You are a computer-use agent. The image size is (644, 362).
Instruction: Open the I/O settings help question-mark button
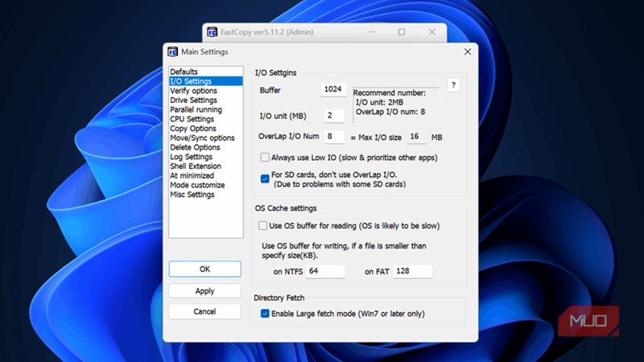click(x=453, y=85)
